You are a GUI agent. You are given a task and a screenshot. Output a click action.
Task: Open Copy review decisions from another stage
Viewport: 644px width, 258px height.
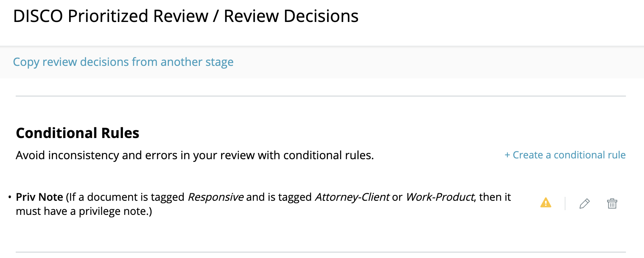123,62
